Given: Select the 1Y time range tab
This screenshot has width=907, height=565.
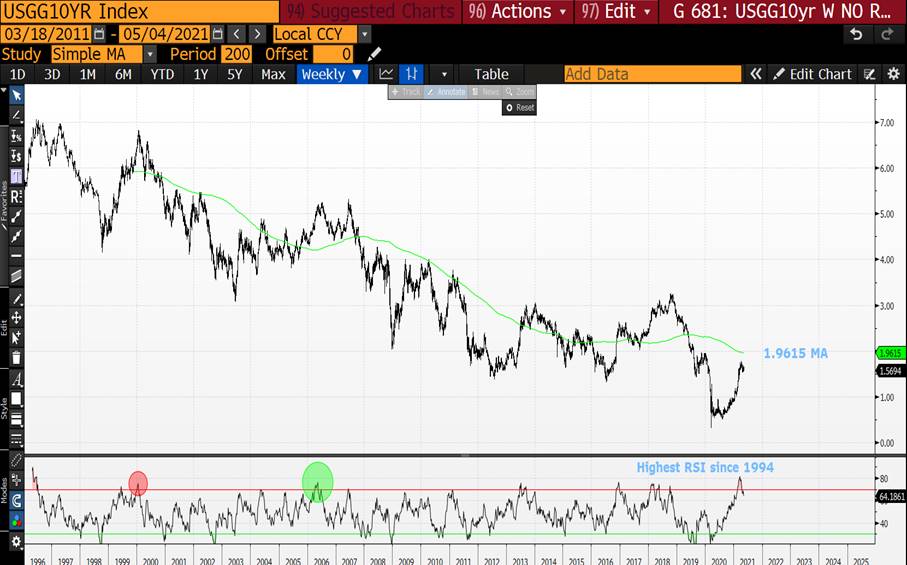Looking at the screenshot, I should coord(200,74).
